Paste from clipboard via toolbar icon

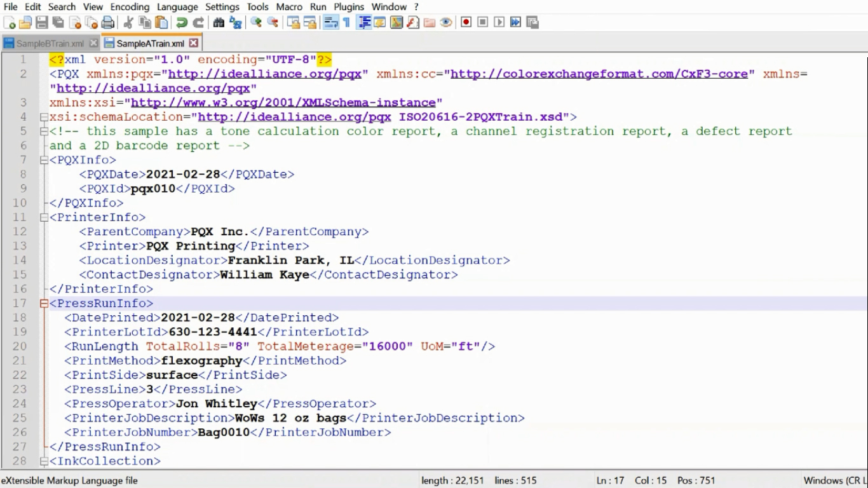[x=161, y=22]
